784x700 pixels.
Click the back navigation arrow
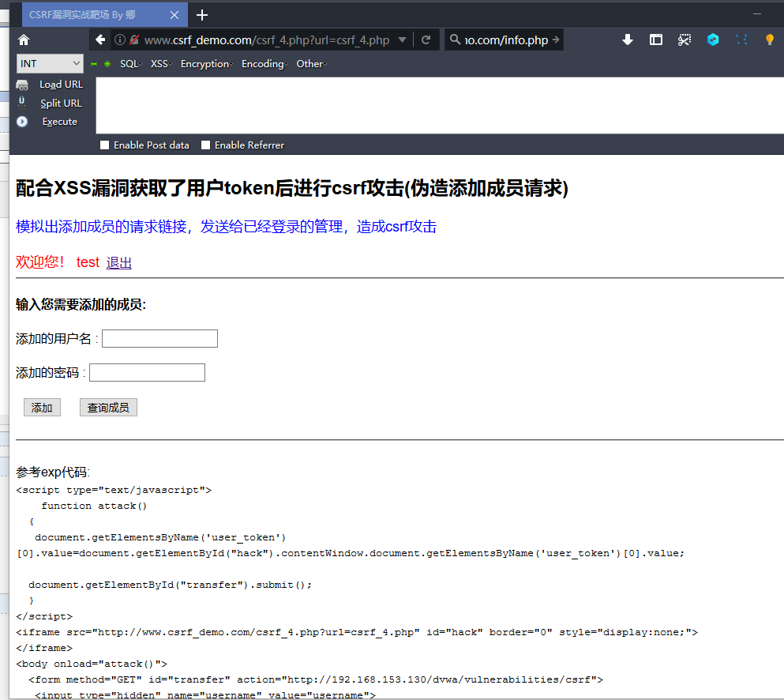click(x=100, y=40)
